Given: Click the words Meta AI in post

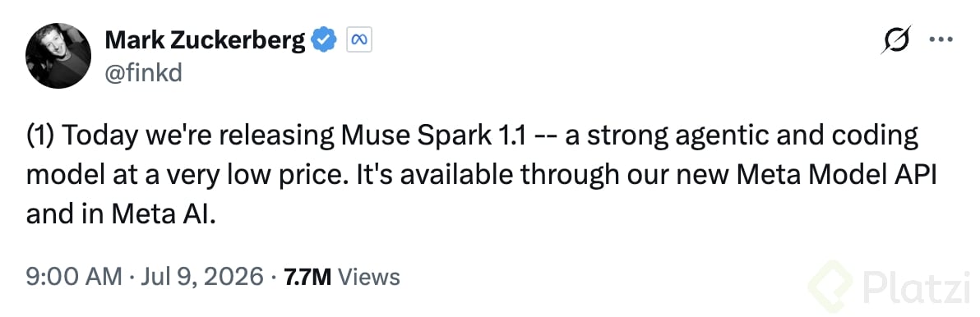Looking at the screenshot, I should tap(164, 214).
